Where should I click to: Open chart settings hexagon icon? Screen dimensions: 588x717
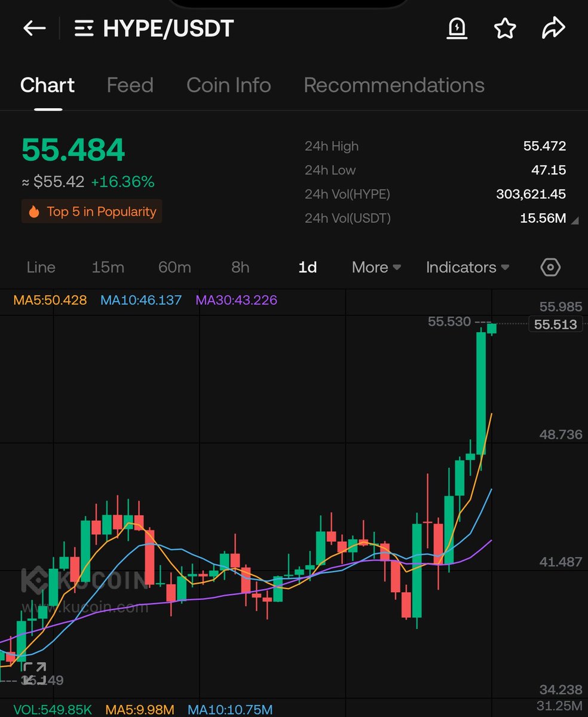(x=550, y=267)
